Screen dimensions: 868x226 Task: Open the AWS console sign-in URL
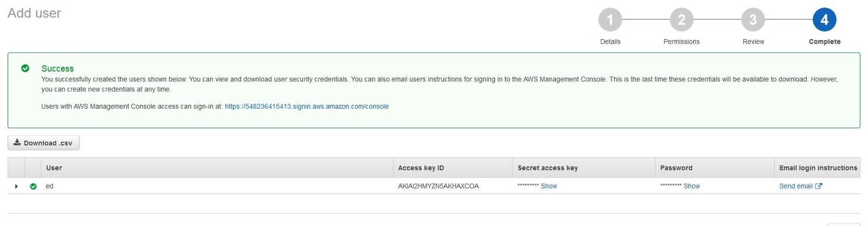coord(307,106)
